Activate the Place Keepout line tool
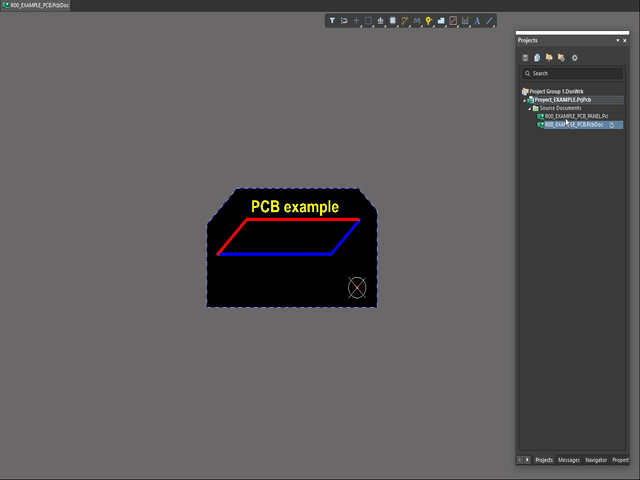 [453, 21]
